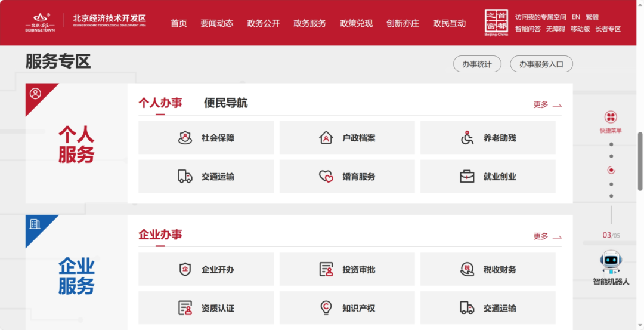Click the 企业开办 label text
Image resolution: width=644 pixels, height=330 pixels.
(x=218, y=270)
